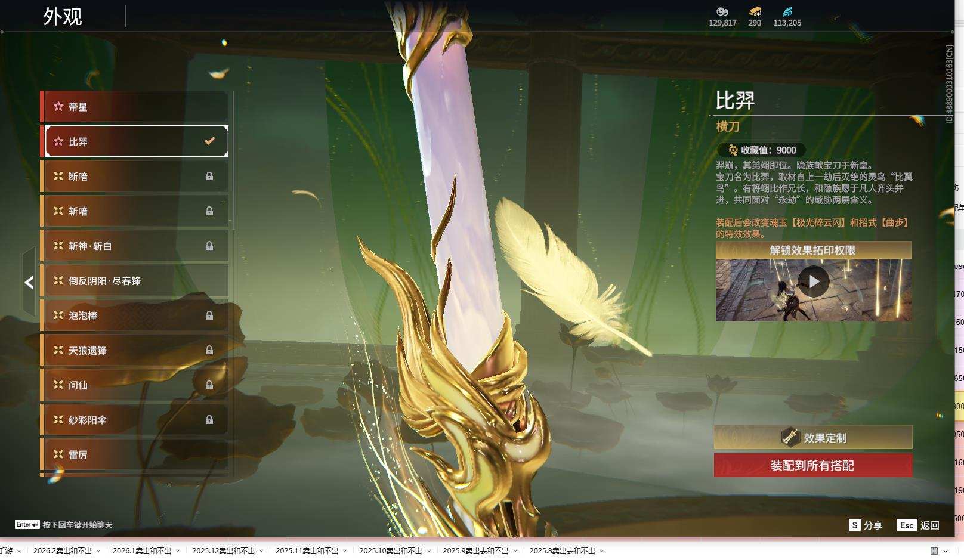Screen dimensions: 964x560
Task: Select the 雷厉 skin
Action: click(x=134, y=454)
